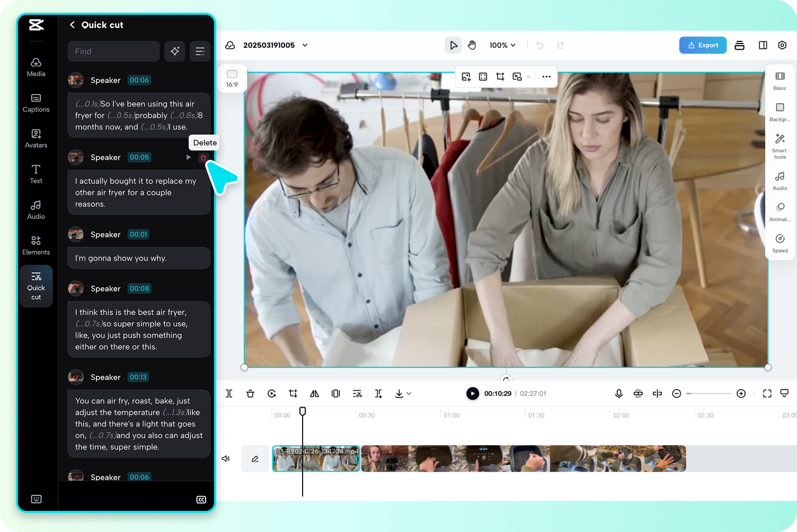797x532 pixels.
Task: Enter fullscreen preview mode
Action: click(767, 394)
